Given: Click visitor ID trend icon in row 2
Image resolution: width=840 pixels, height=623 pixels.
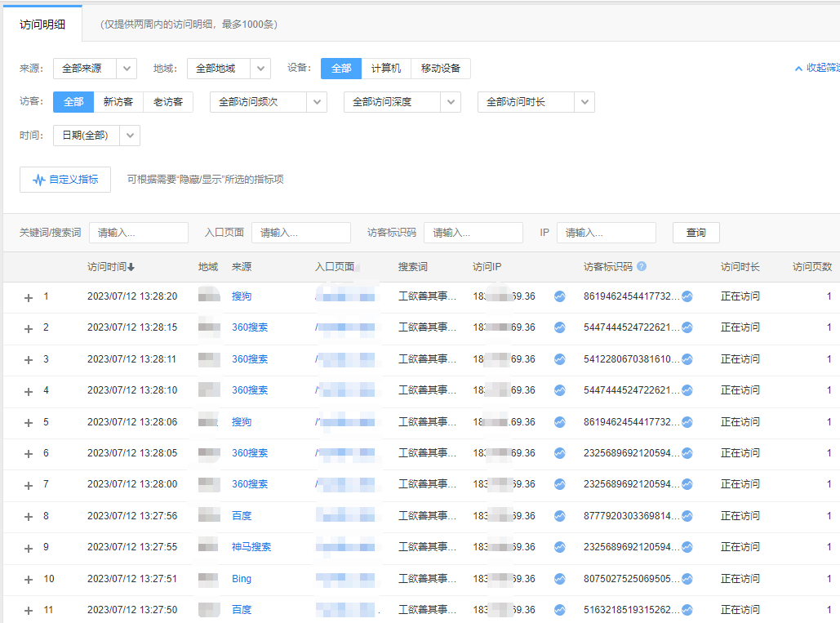Looking at the screenshot, I should [x=687, y=327].
